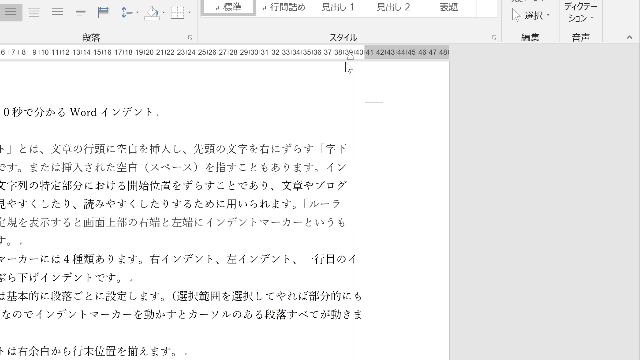Viewport: 640px width, 360px height.
Task: Apply the 見出し 2 style
Action: (393, 7)
